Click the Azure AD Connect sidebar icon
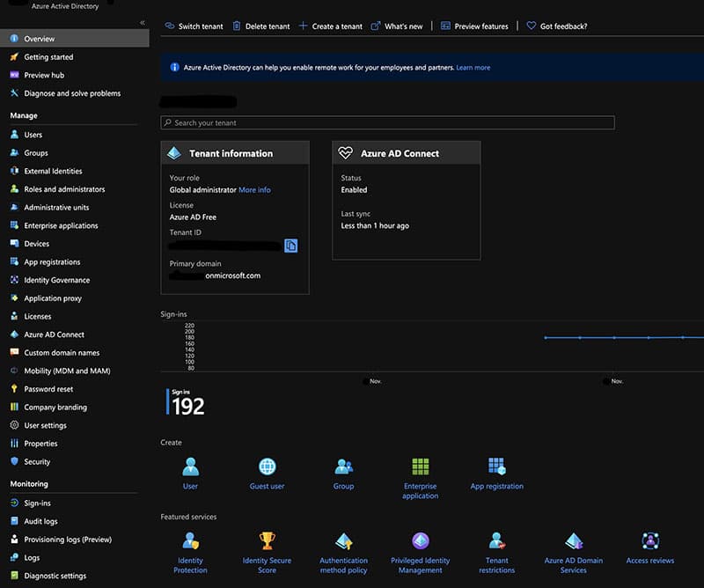704x588 pixels. (14, 334)
